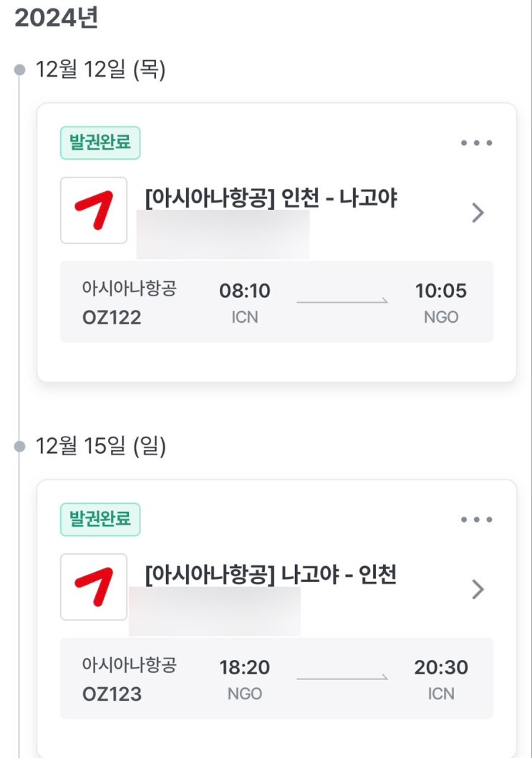Click the 발권완료 badge on the first card
The image size is (532, 758).
[x=100, y=143]
